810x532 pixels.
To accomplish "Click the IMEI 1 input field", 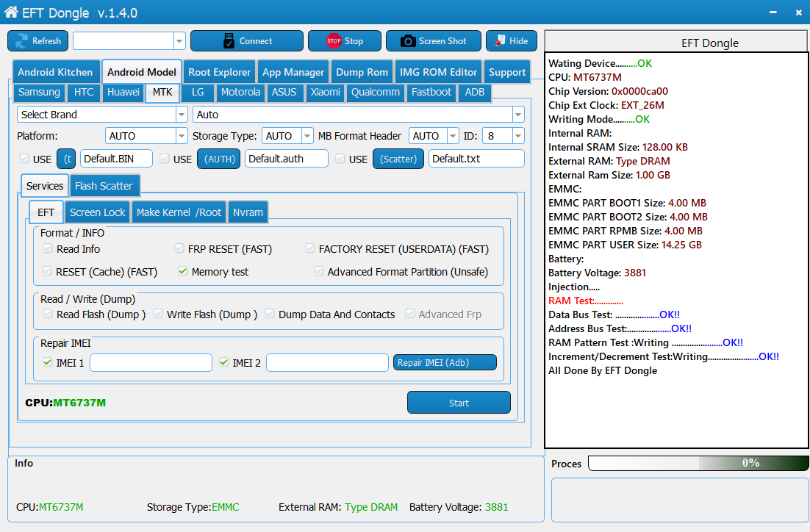I will 151,362.
